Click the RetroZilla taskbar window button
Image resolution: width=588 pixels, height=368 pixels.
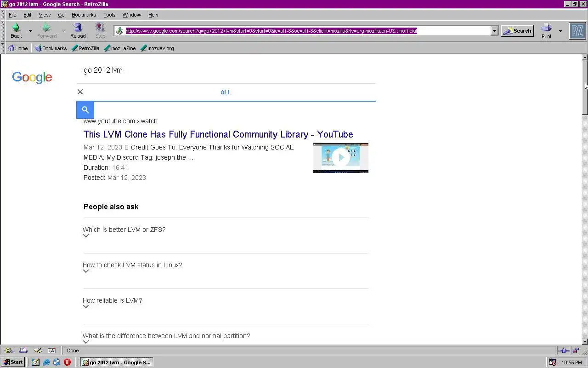116,362
